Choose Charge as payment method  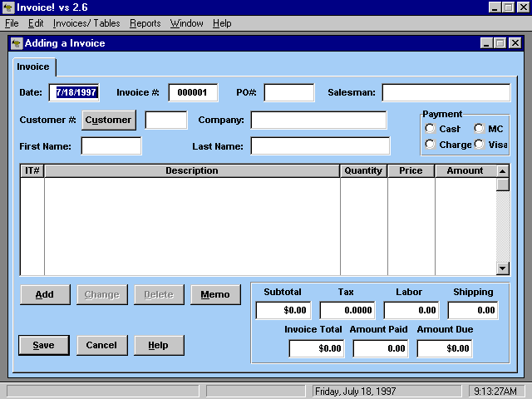tap(430, 145)
